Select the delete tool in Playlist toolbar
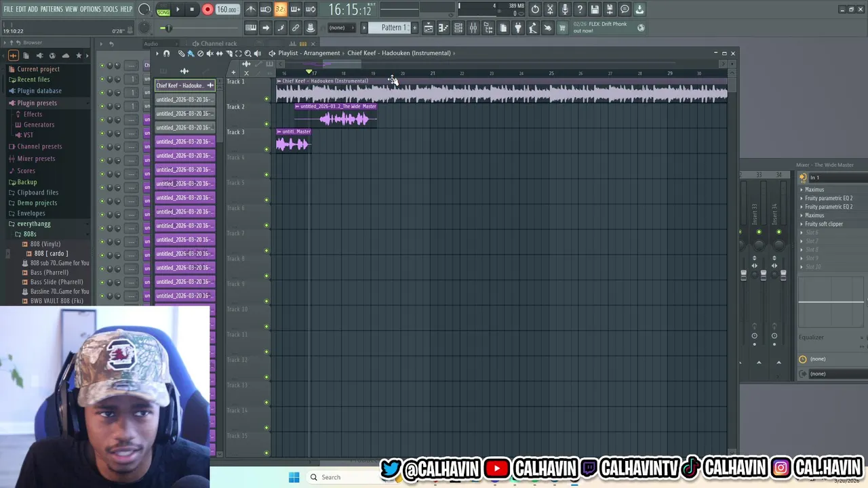868x488 pixels. pyautogui.click(x=200, y=53)
